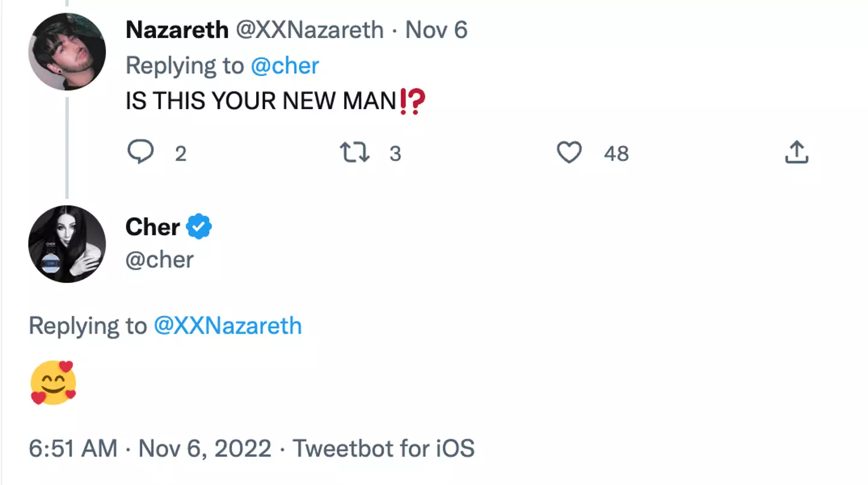Click the 6:51 AM · Nov 6, 2022 timestamp
Viewport: 868px width, 485px height.
[150, 449]
